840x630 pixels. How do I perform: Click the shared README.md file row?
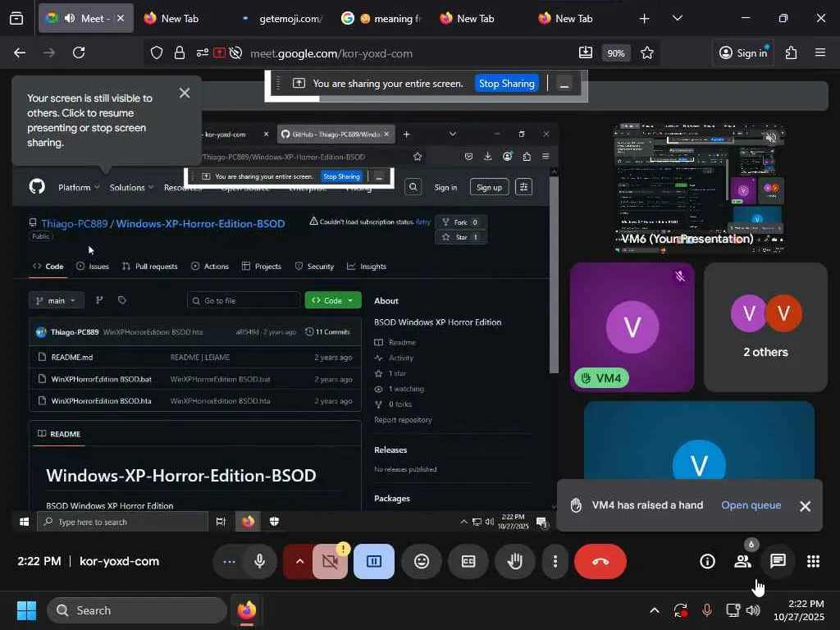[x=195, y=358]
